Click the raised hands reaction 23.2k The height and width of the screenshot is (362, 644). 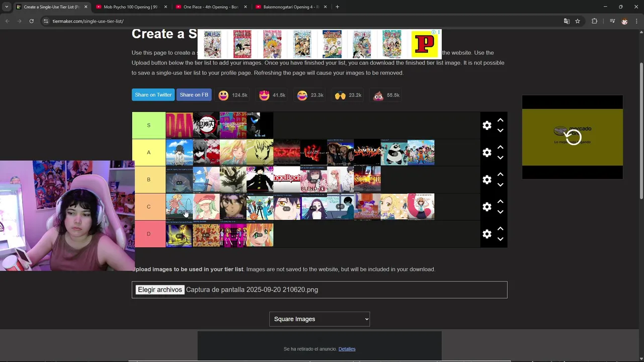pyautogui.click(x=348, y=95)
